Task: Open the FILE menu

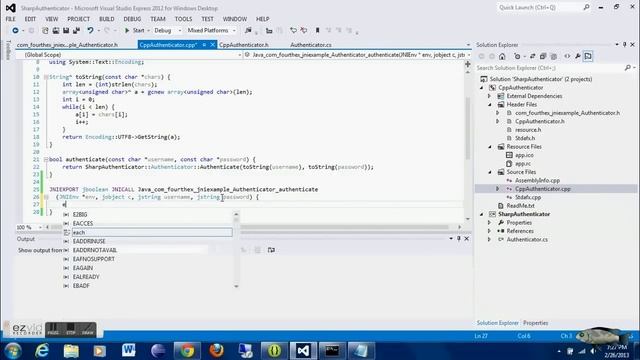Action: pyautogui.click(x=11, y=19)
